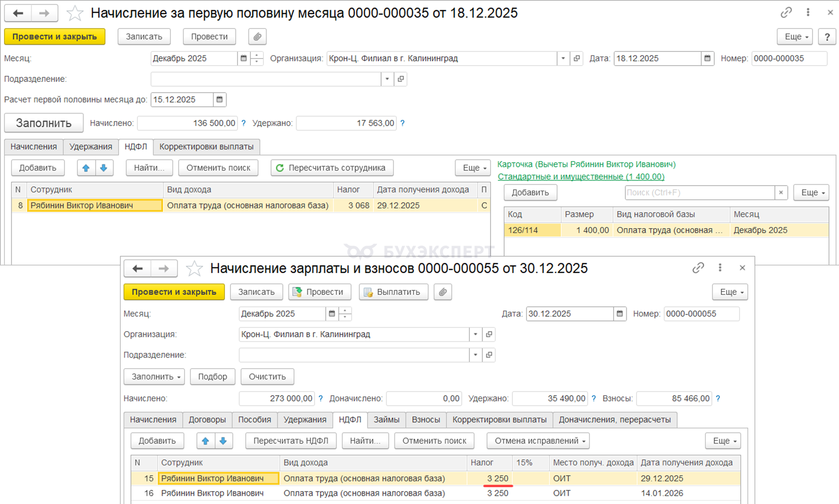Click the move-up blue arrow in the top НДФЛ table
Image resolution: width=839 pixels, height=504 pixels.
86,168
